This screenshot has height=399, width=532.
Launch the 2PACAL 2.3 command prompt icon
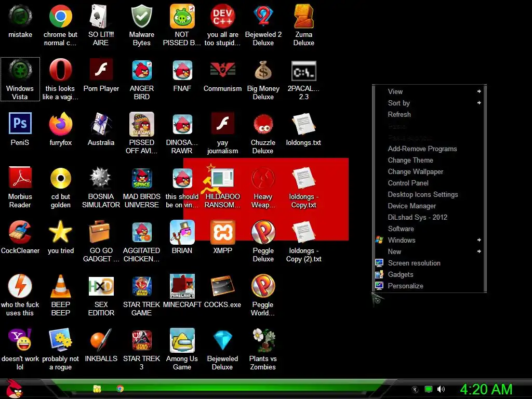tap(303, 71)
